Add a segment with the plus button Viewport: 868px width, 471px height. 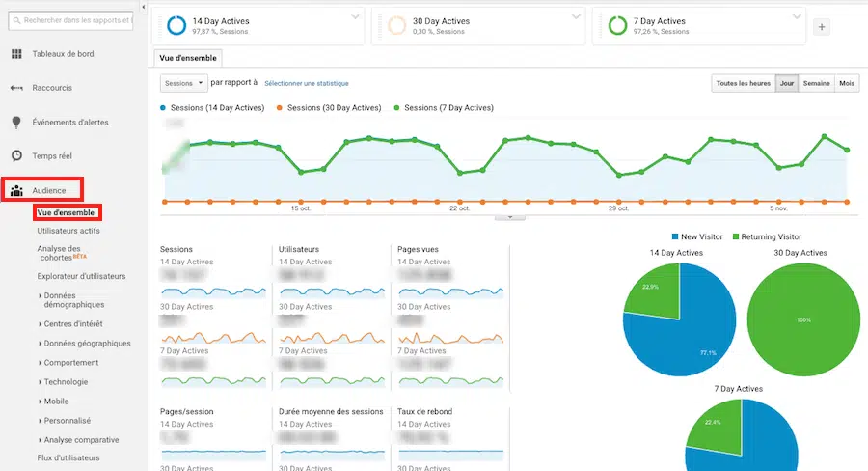click(822, 27)
